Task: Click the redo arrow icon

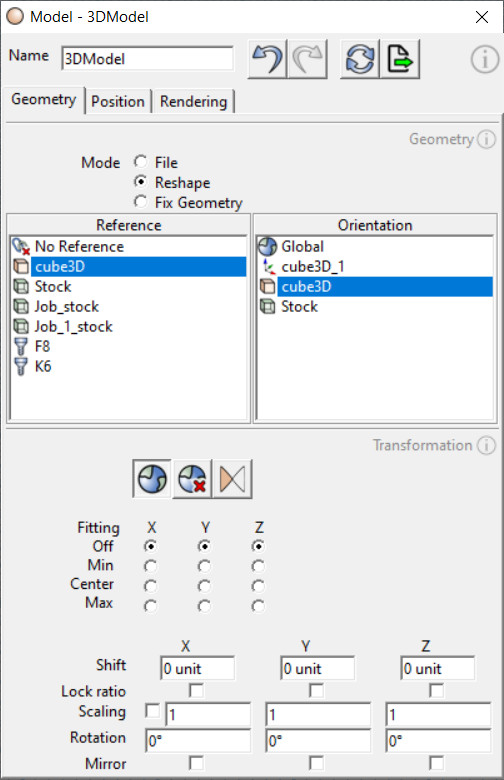Action: [307, 59]
